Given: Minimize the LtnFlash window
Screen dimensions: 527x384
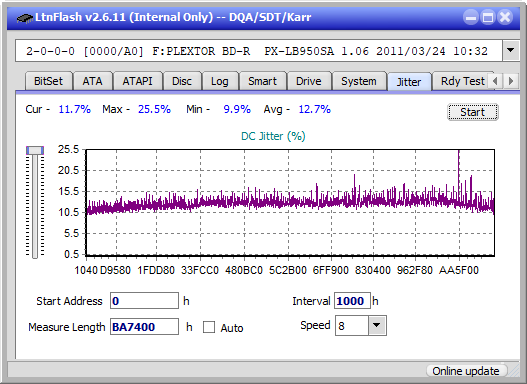Looking at the screenshot, I should tap(471, 17).
